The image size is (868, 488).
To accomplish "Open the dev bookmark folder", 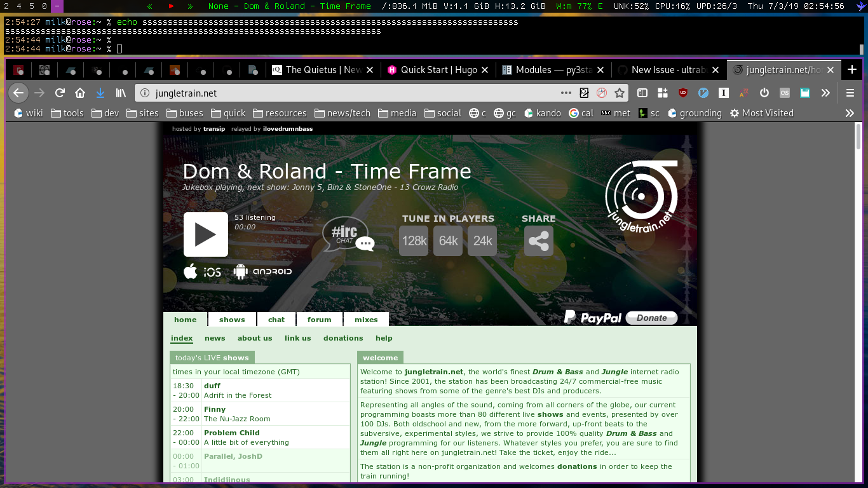I will click(x=105, y=113).
